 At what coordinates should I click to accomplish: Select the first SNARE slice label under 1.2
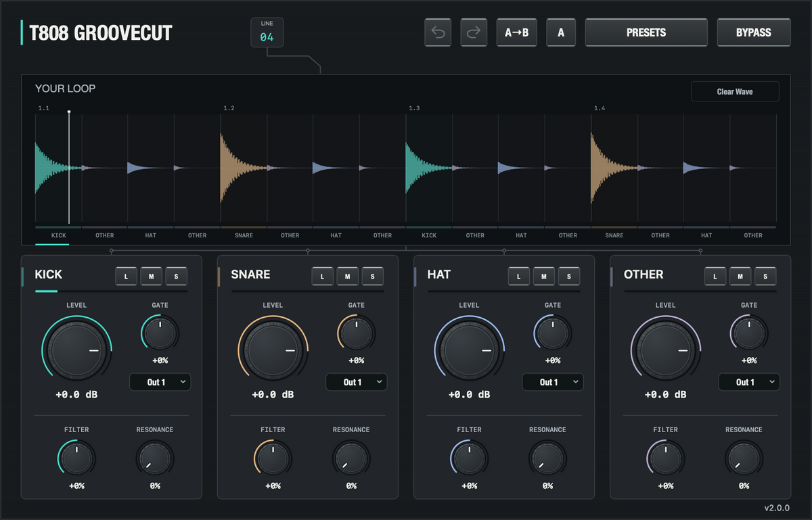tap(244, 235)
